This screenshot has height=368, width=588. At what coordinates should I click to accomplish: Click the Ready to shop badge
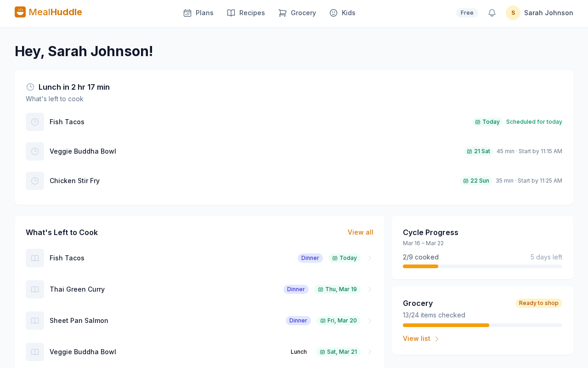538,303
